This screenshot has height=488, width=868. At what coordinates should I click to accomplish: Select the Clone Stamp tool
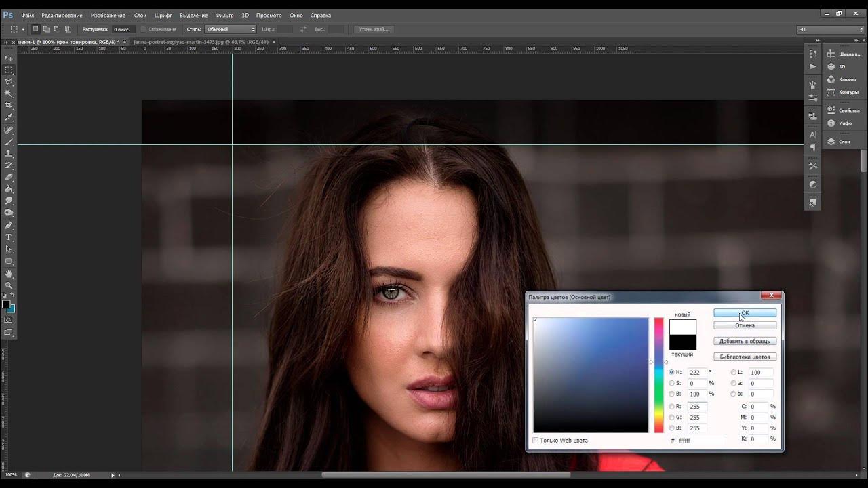pyautogui.click(x=9, y=154)
